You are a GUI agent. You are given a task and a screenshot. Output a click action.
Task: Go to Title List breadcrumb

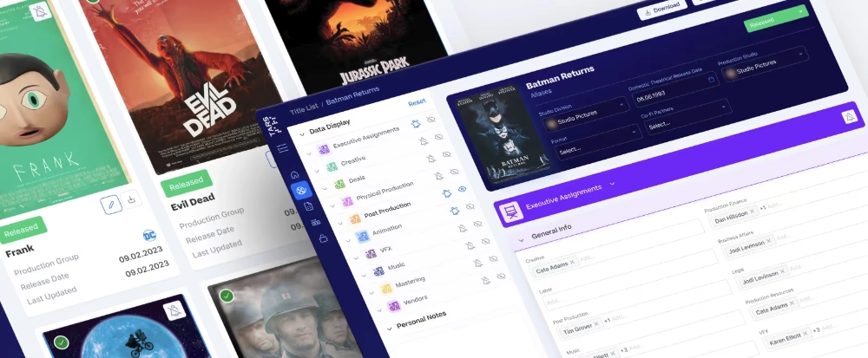(305, 109)
